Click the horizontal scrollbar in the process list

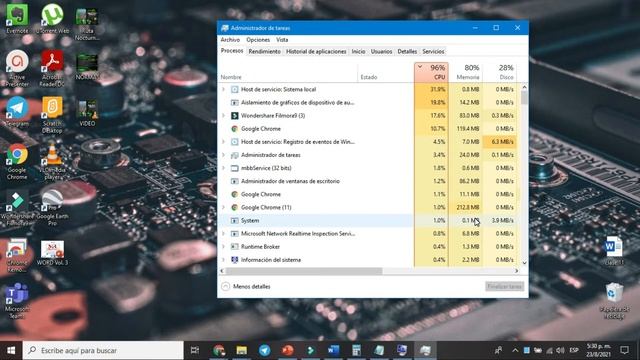(304, 271)
